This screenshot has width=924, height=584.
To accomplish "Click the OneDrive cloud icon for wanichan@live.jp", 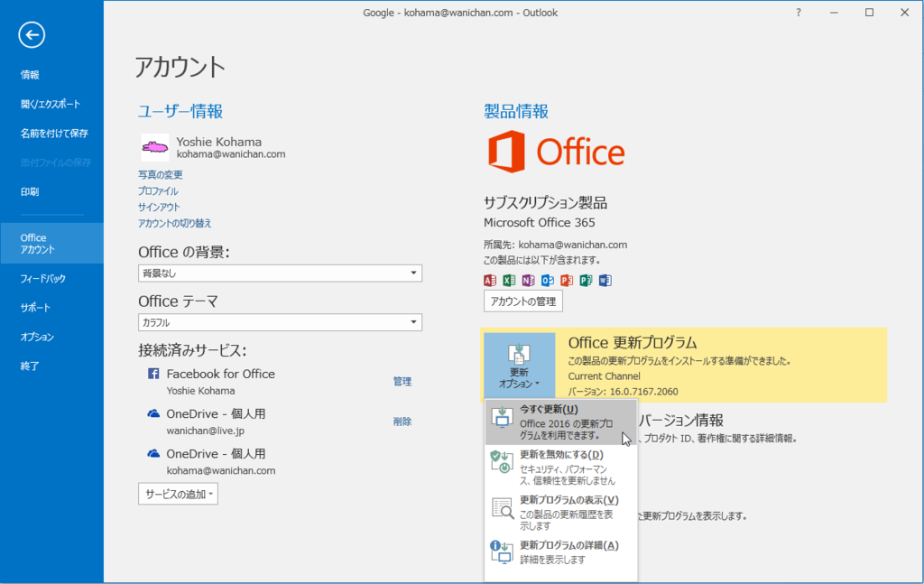I will [x=153, y=413].
